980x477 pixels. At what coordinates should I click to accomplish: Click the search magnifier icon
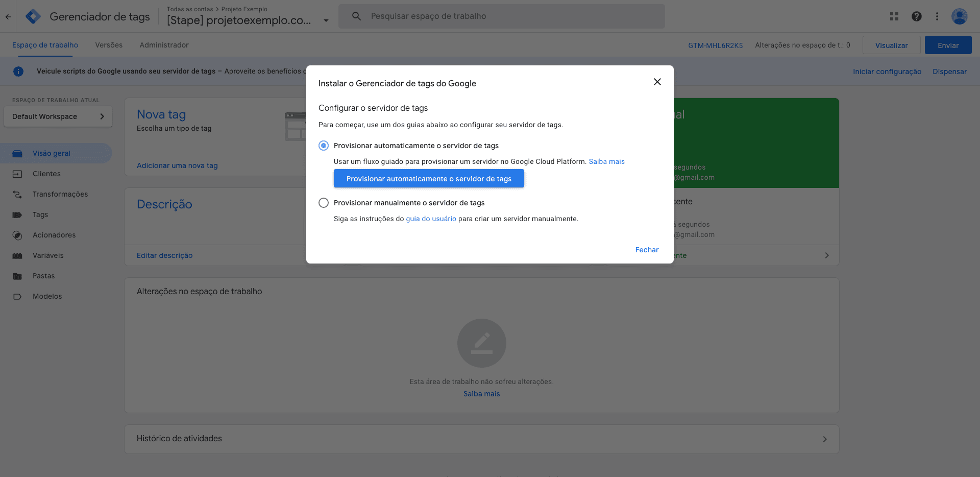[x=357, y=16]
